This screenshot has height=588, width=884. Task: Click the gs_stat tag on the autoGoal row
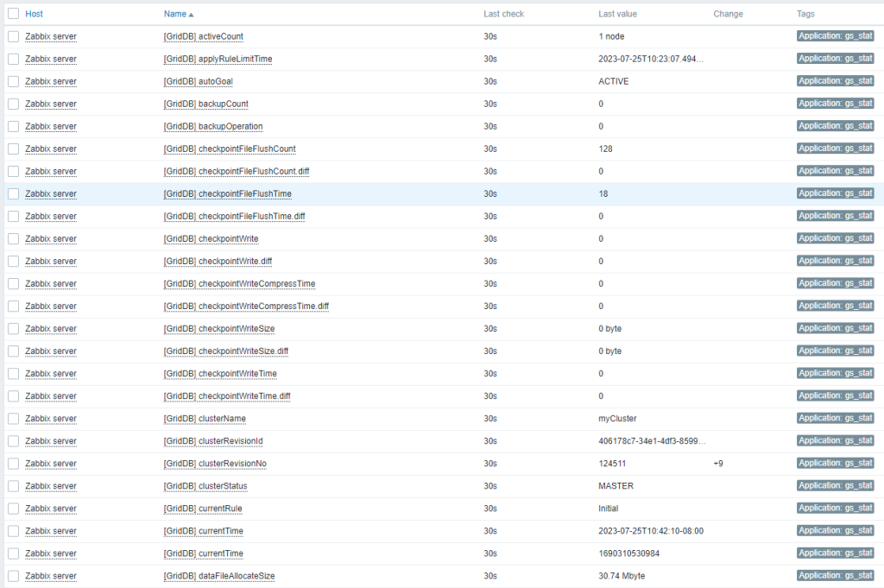[x=834, y=80]
